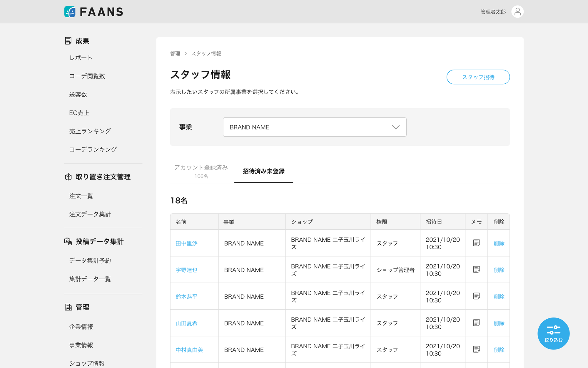The image size is (588, 368).
Task: Open 注文一覧 in the sidebar
Action: point(81,196)
